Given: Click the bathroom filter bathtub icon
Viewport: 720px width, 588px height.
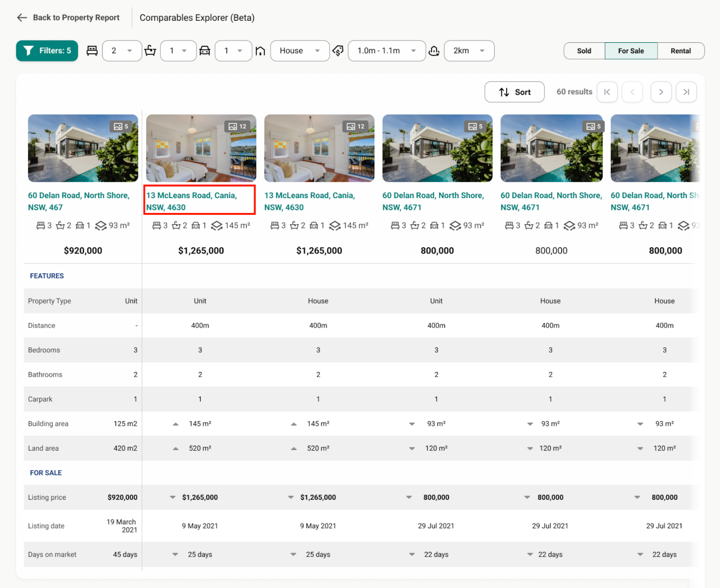Looking at the screenshot, I should pos(150,51).
